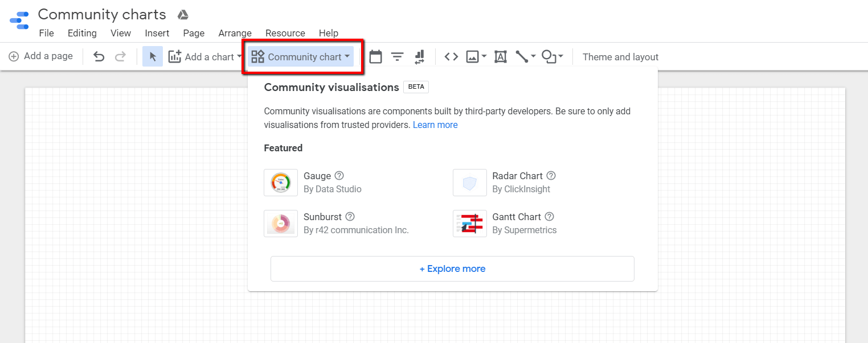
Task: Insert a text box icon
Action: (501, 56)
